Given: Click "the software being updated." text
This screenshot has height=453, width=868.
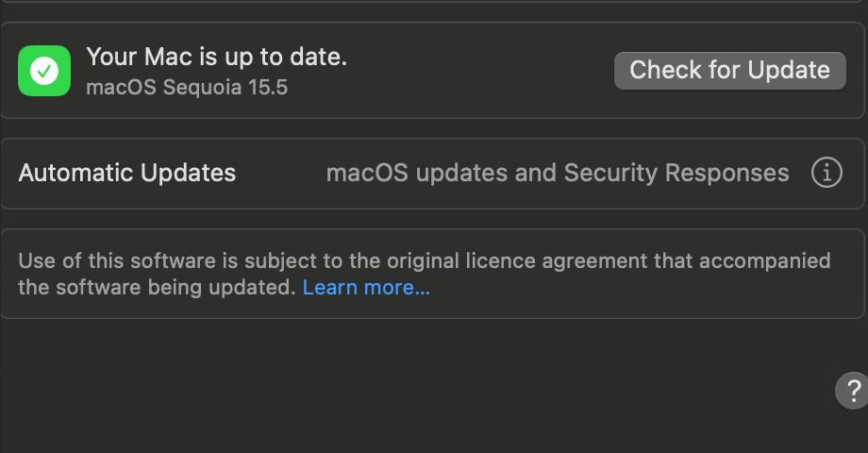Looking at the screenshot, I should (157, 288).
